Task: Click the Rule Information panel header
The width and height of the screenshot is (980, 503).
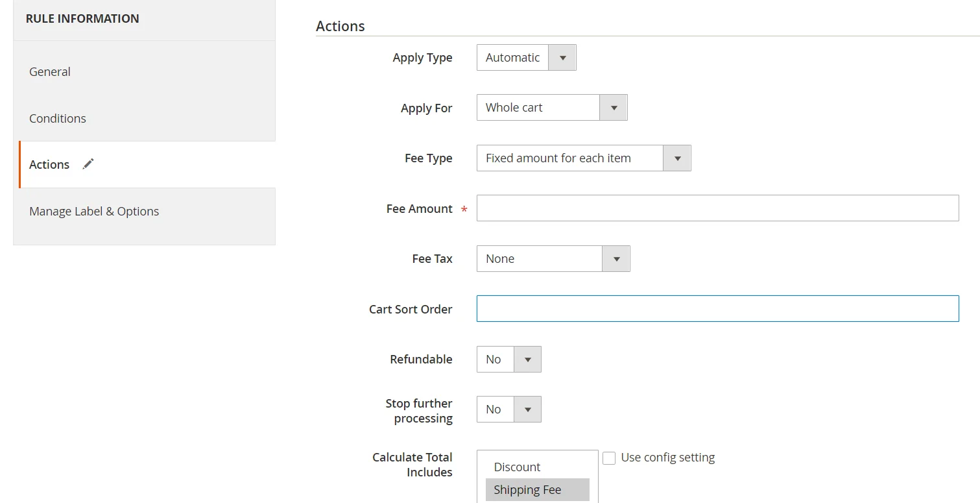Action: coord(82,19)
